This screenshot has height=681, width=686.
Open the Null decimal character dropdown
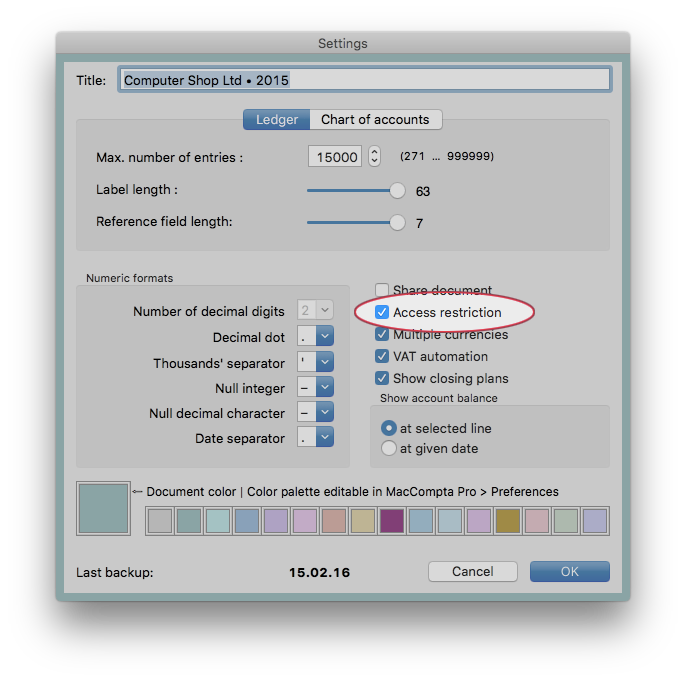tap(315, 412)
